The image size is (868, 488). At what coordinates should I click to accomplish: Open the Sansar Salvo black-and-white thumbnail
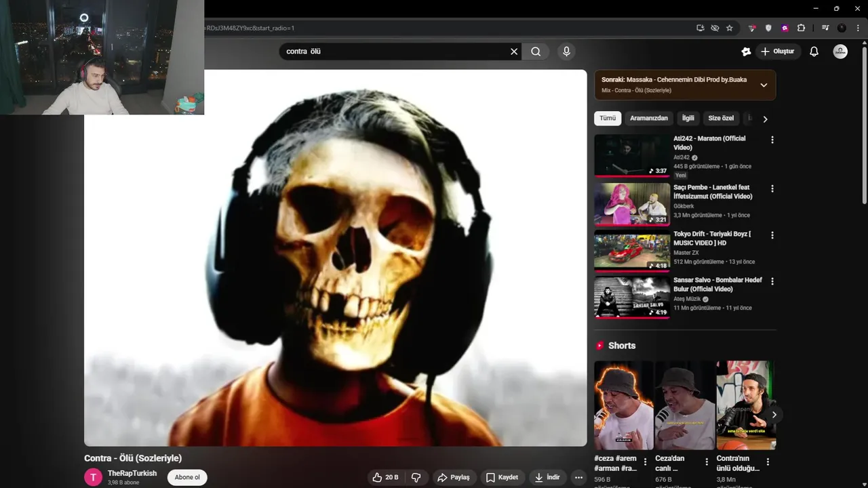632,297
